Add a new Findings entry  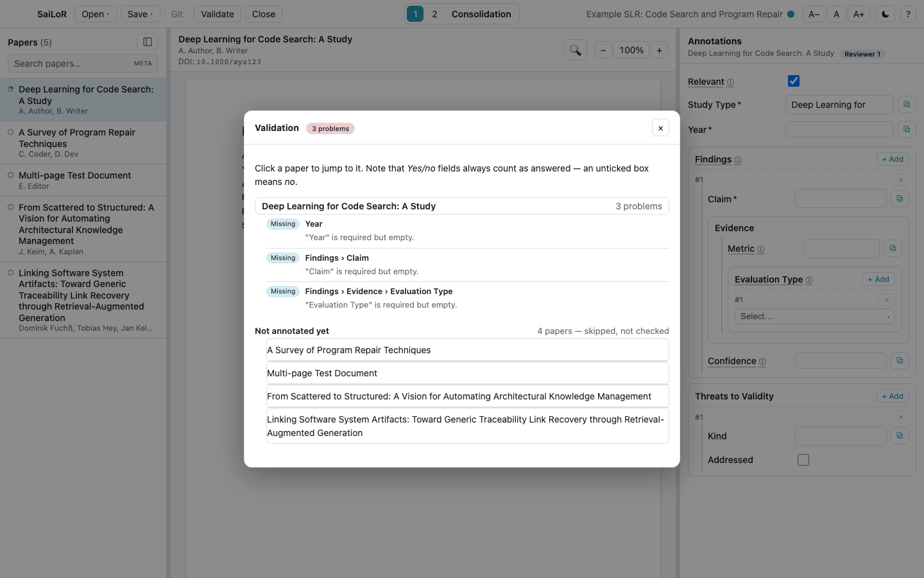(893, 159)
